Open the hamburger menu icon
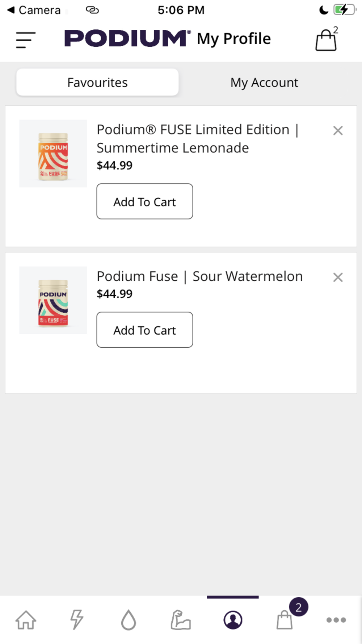The width and height of the screenshot is (362, 644). [26, 40]
